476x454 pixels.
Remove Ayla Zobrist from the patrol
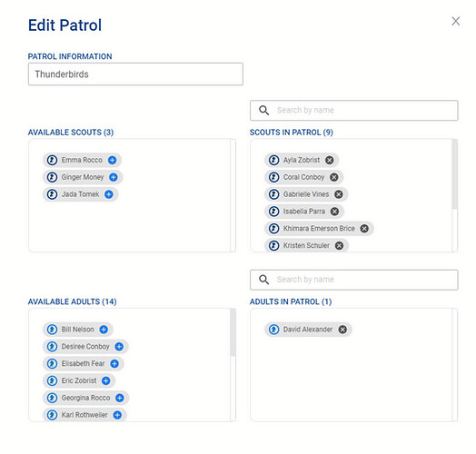click(x=330, y=160)
